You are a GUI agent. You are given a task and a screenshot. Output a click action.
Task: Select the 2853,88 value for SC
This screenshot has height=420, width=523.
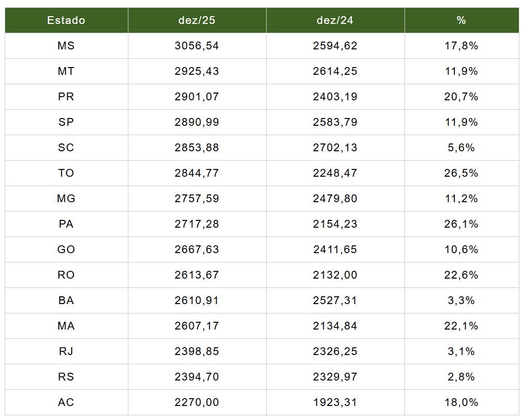tap(197, 148)
